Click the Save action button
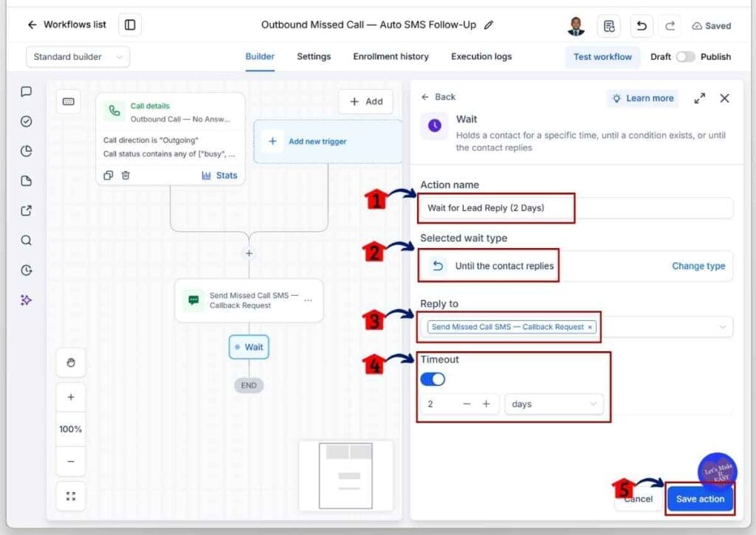 coord(700,500)
